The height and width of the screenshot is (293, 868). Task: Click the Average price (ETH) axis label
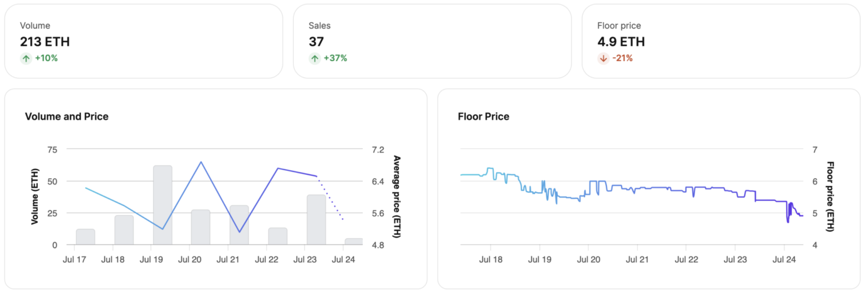397,196
